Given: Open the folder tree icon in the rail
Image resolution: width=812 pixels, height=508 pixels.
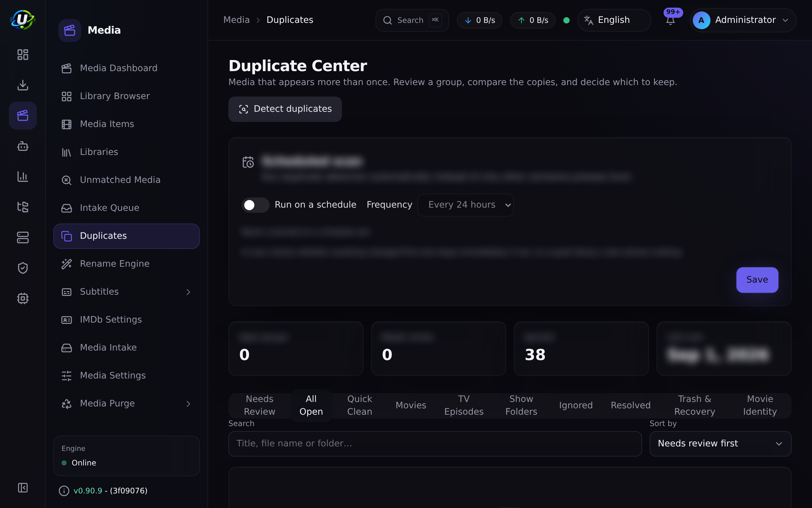Looking at the screenshot, I should 23,207.
